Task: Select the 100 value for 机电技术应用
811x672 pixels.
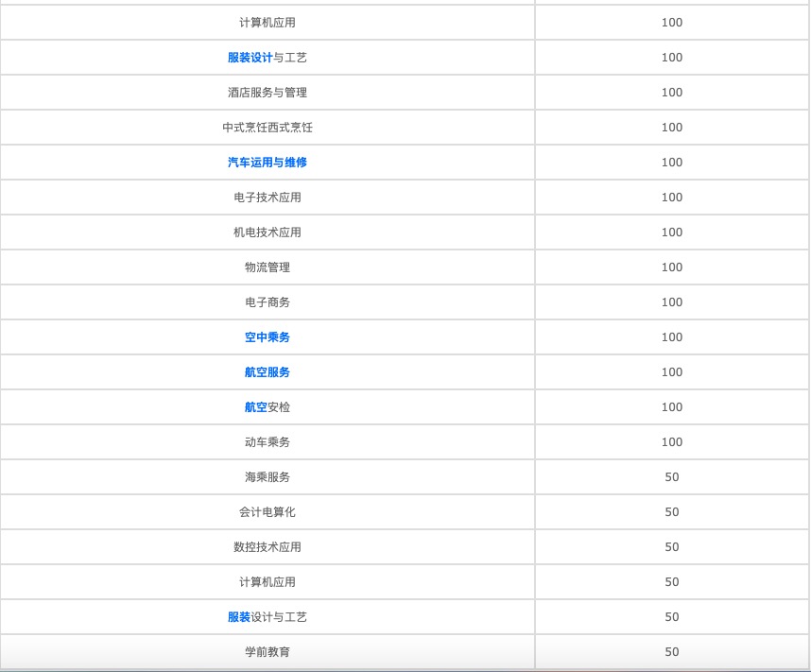Action: (x=672, y=233)
